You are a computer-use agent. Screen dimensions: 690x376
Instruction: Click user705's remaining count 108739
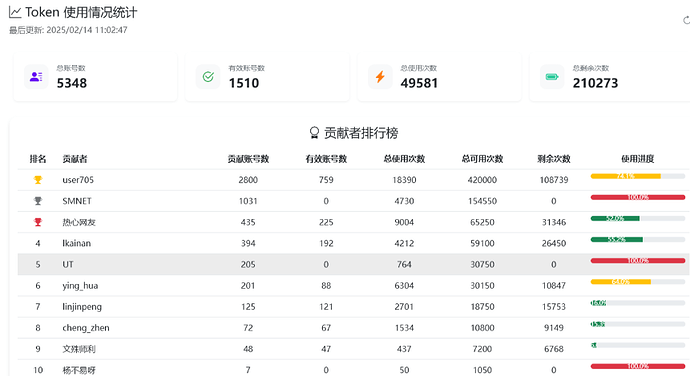(554, 180)
